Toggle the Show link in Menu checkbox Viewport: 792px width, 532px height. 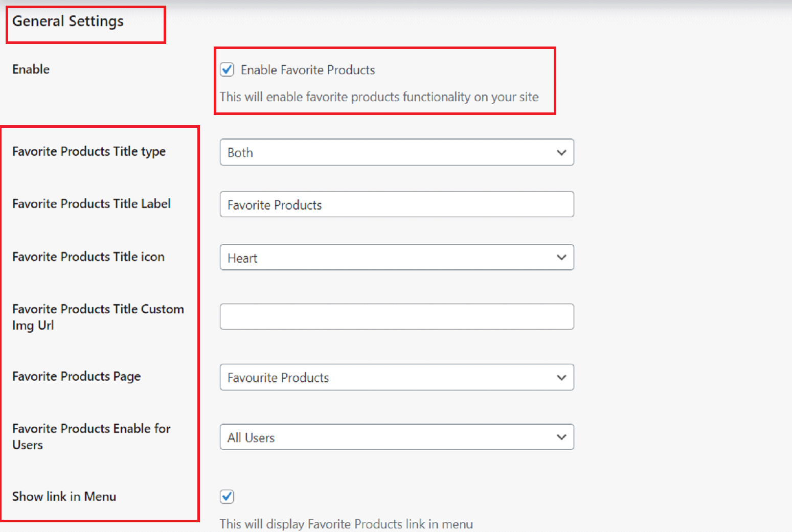click(x=227, y=496)
